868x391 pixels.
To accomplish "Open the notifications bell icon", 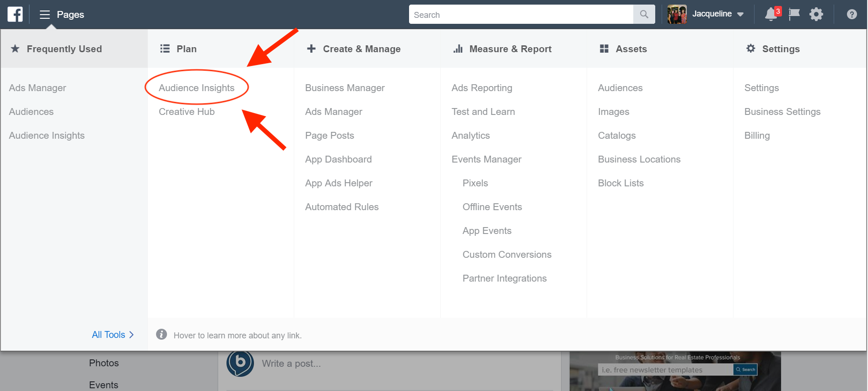I will [x=771, y=14].
